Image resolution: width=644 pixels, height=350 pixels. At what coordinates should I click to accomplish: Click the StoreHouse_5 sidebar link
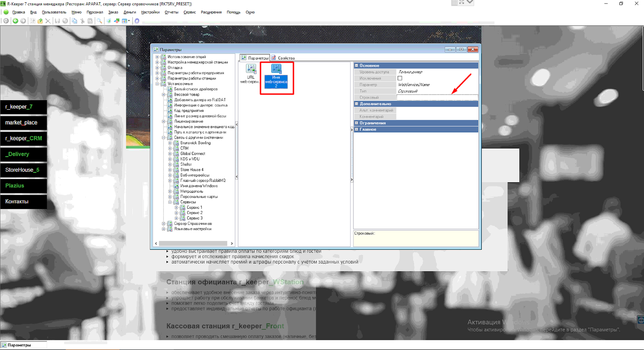coord(23,170)
